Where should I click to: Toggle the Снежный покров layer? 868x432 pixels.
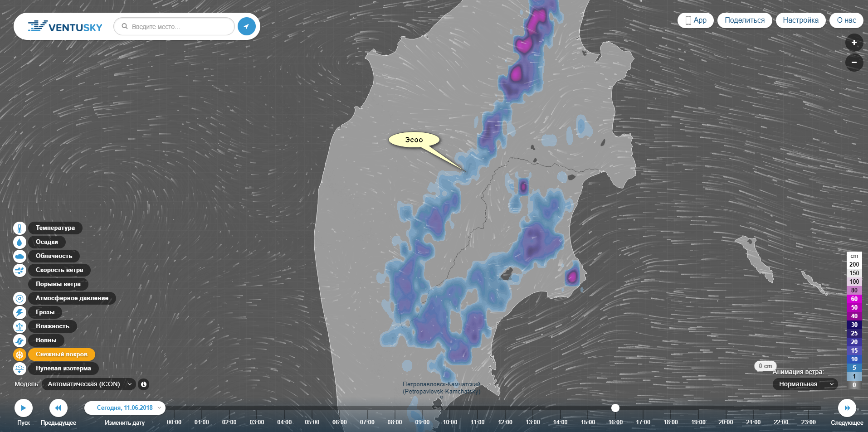coord(61,354)
